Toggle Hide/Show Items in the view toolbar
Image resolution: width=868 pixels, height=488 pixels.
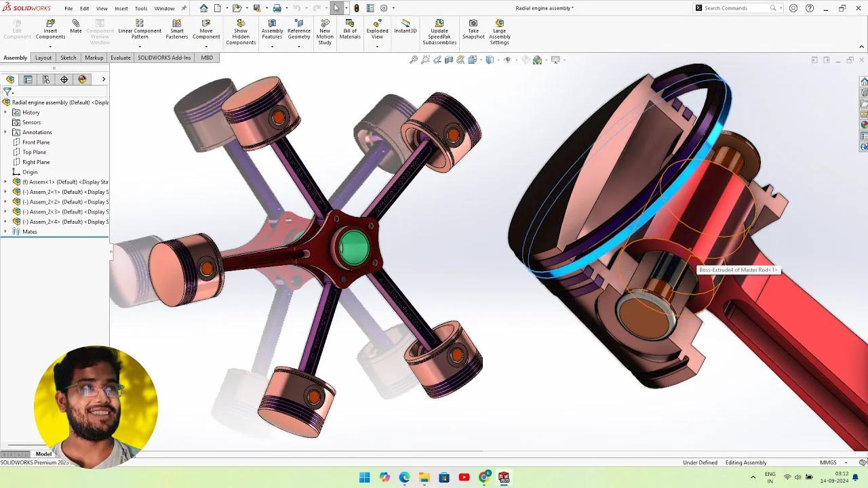click(x=508, y=60)
